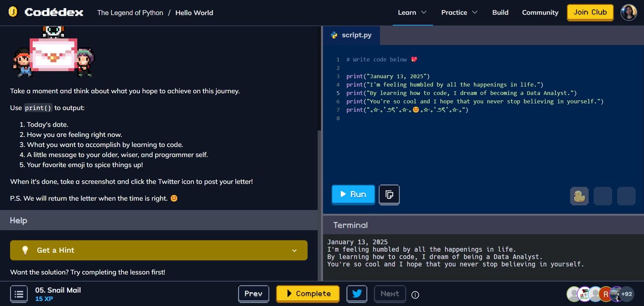Image resolution: width=644 pixels, height=306 pixels.
Task: Click the Practice menu chevron
Action: pos(474,12)
